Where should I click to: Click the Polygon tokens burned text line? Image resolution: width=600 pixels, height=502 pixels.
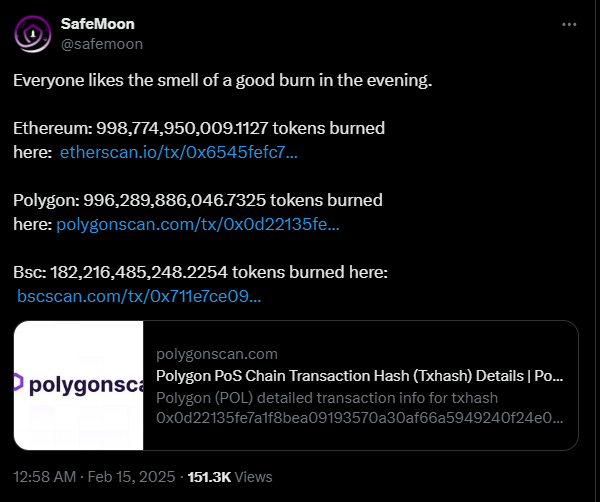[198, 200]
